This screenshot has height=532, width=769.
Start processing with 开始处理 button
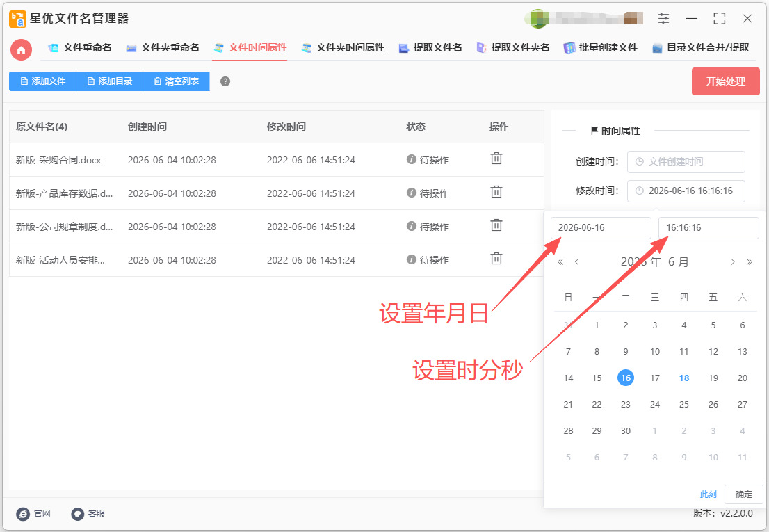(725, 81)
